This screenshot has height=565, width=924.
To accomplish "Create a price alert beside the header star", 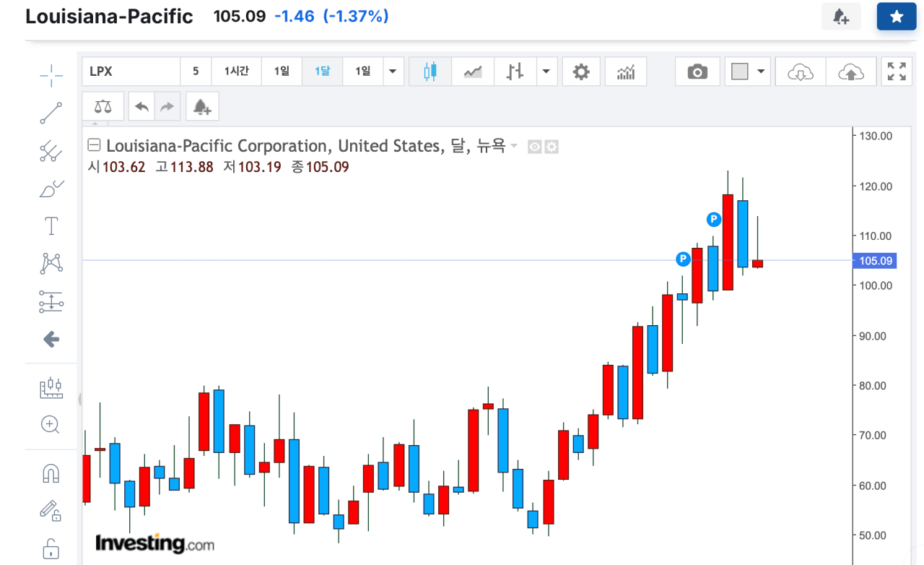I will pos(841,17).
